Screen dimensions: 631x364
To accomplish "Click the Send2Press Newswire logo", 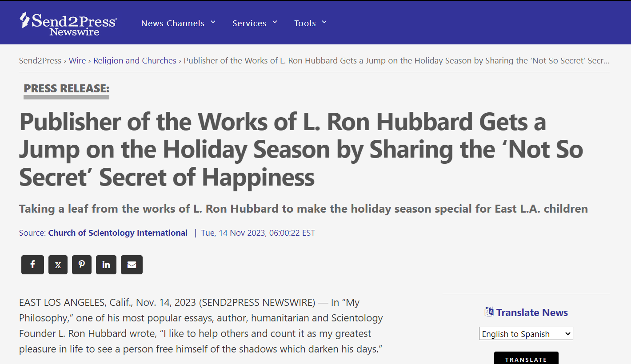I will pos(68,23).
